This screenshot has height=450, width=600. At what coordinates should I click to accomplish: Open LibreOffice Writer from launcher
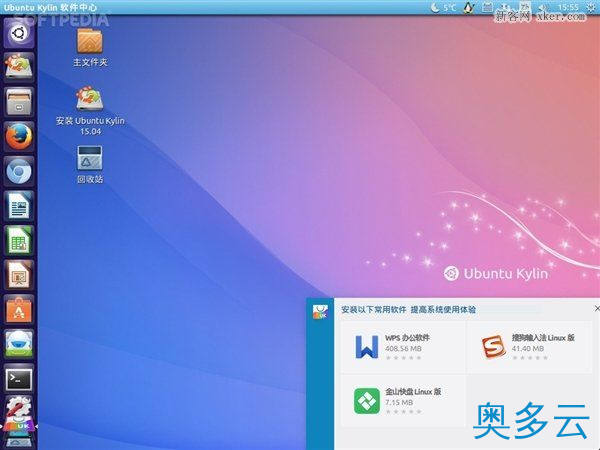(18, 205)
